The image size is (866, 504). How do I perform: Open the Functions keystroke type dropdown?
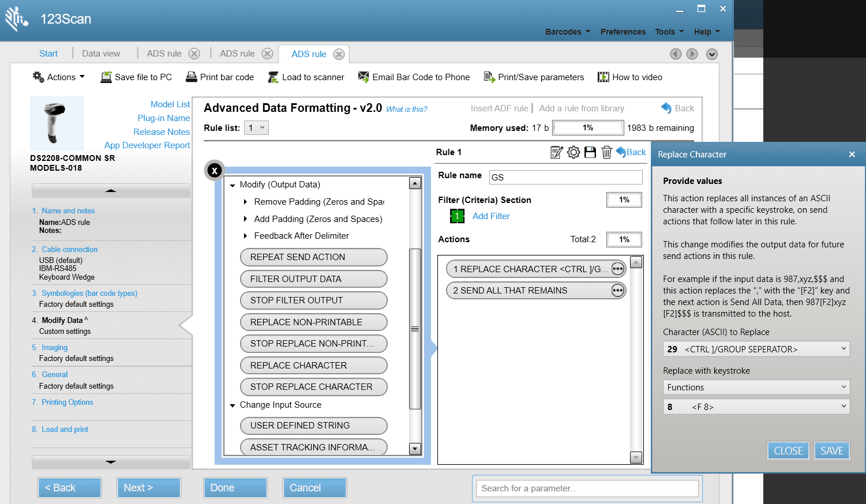point(756,388)
